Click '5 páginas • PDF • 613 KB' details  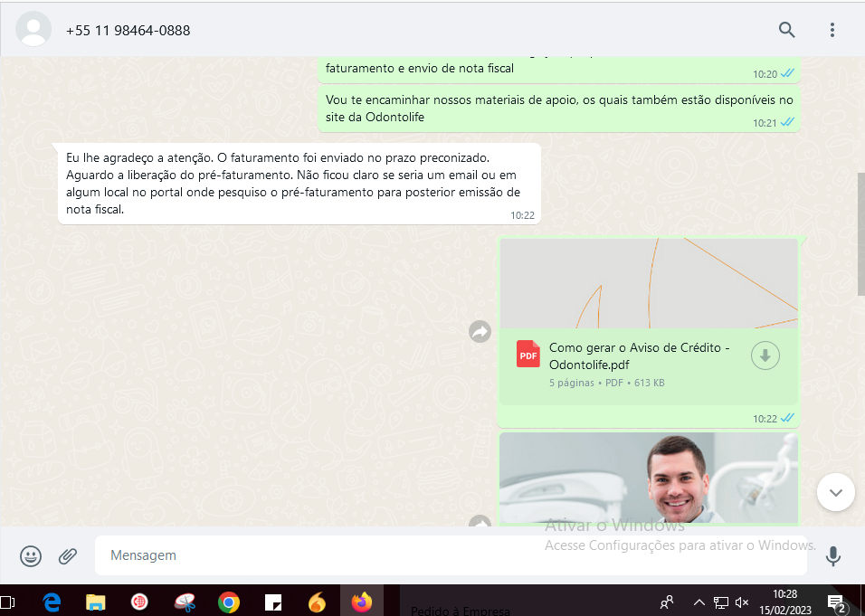pyautogui.click(x=606, y=383)
